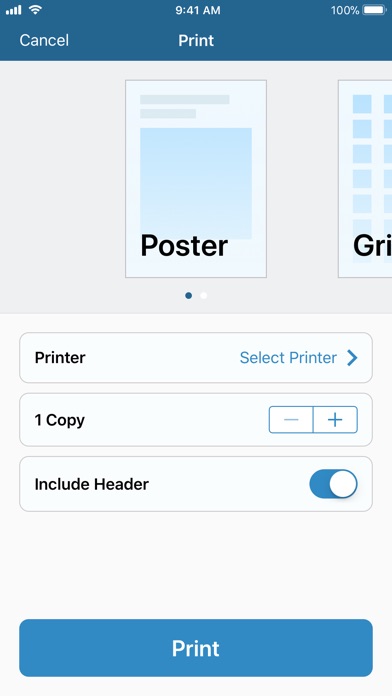Click the large Print button at bottom
This screenshot has height=696, width=392.
[196, 648]
